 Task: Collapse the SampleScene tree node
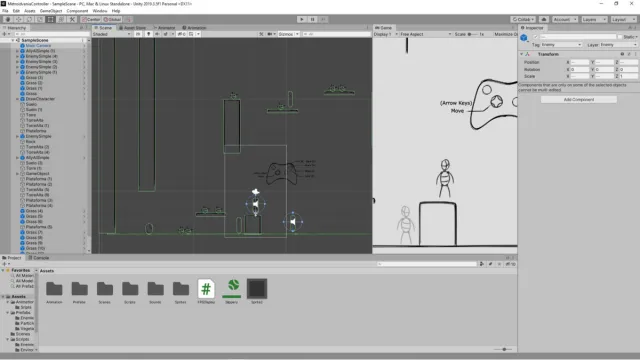pos(13,40)
